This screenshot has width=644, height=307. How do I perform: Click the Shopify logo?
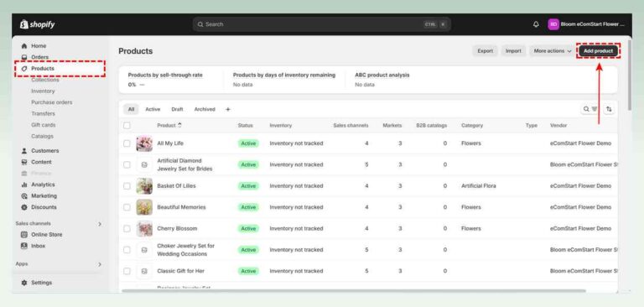click(37, 24)
